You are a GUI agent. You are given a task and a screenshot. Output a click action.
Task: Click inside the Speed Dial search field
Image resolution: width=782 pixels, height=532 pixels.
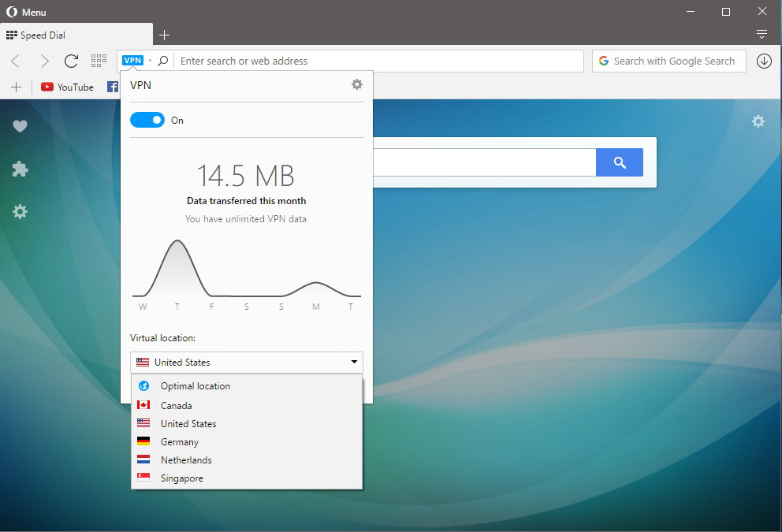tap(484, 162)
